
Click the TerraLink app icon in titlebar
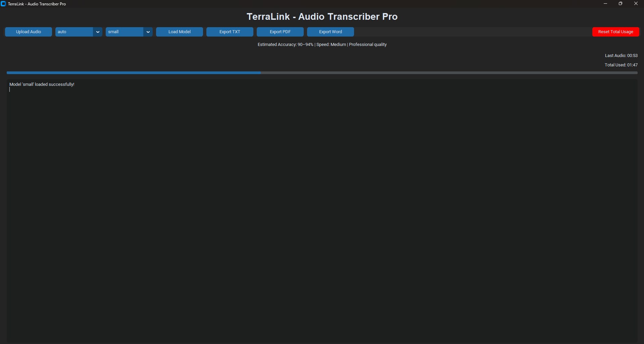point(3,4)
